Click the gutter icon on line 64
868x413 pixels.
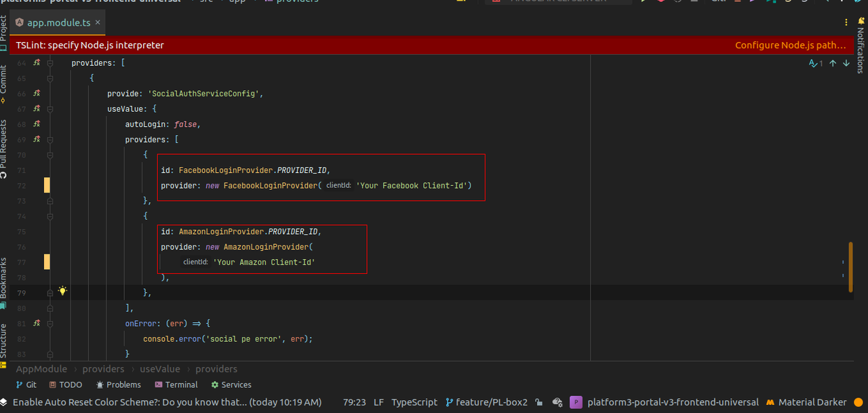click(37, 62)
